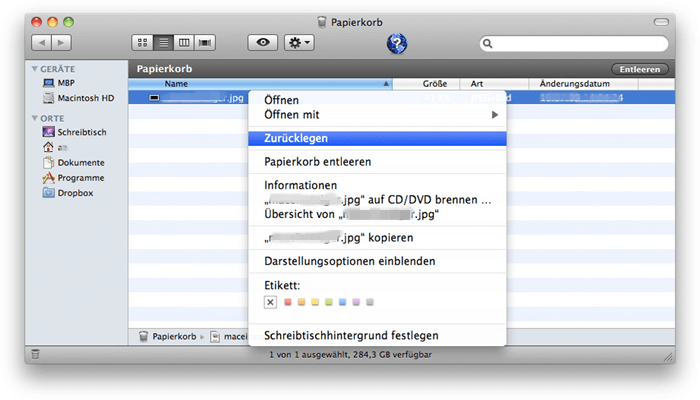The image size is (700, 400).
Task: Choose Darstellungsoptionen einblenden
Action: tap(377, 261)
